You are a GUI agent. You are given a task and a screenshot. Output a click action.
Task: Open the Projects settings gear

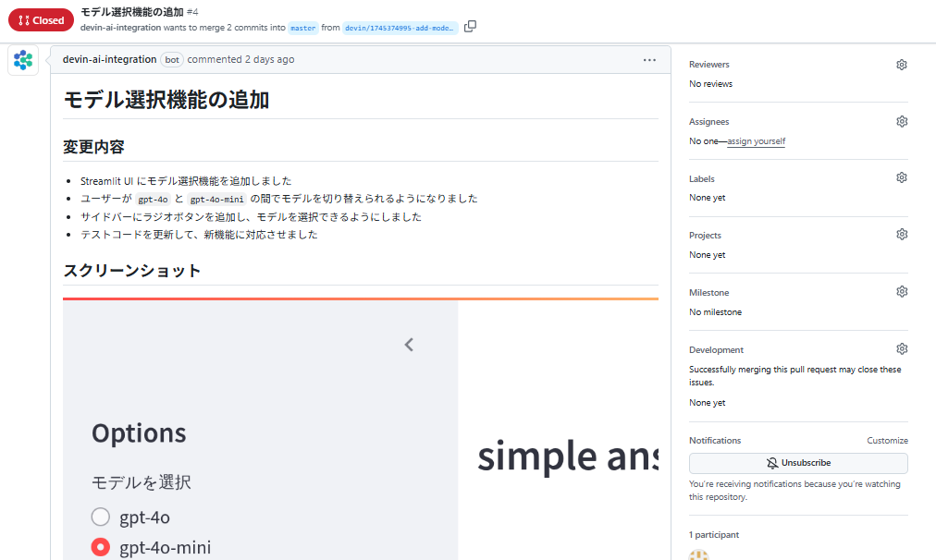point(901,234)
